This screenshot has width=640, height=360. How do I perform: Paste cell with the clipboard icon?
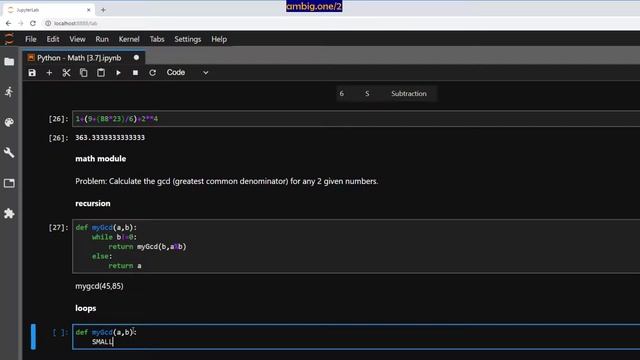101,73
